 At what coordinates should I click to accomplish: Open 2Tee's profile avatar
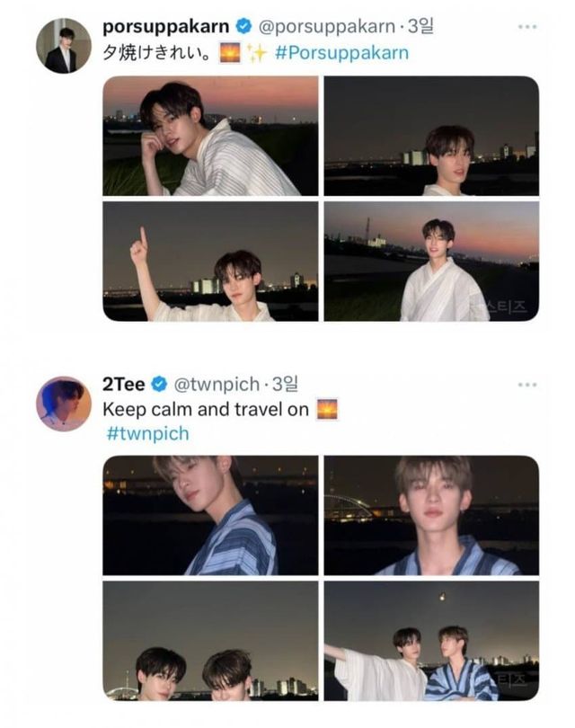click(x=63, y=404)
